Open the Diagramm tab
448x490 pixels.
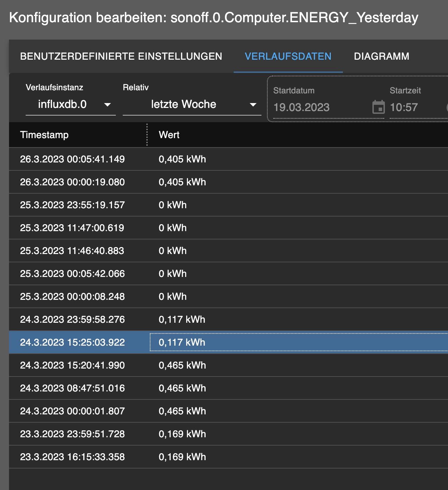click(x=381, y=56)
